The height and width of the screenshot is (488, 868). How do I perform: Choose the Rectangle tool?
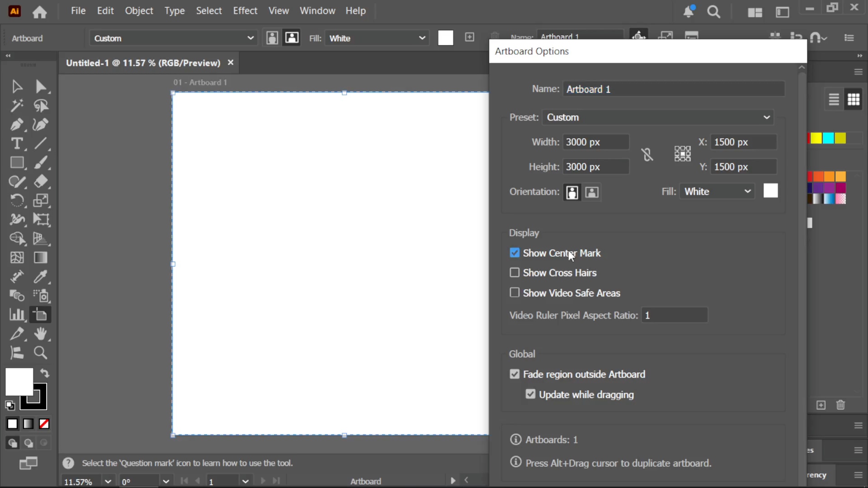(17, 163)
